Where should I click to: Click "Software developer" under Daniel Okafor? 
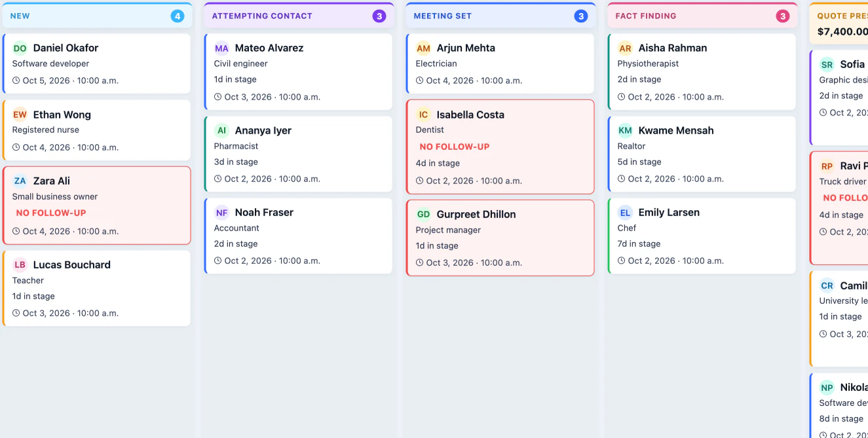point(50,64)
